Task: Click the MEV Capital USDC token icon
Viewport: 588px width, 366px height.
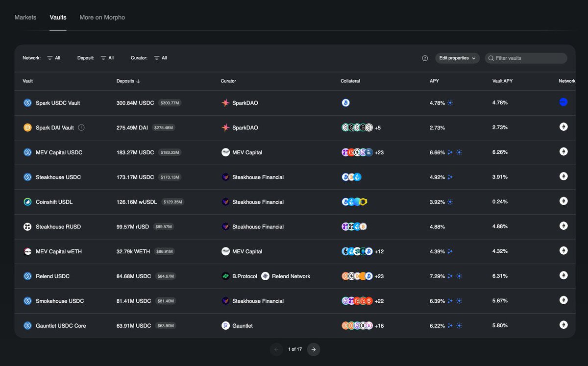Action: pos(27,152)
